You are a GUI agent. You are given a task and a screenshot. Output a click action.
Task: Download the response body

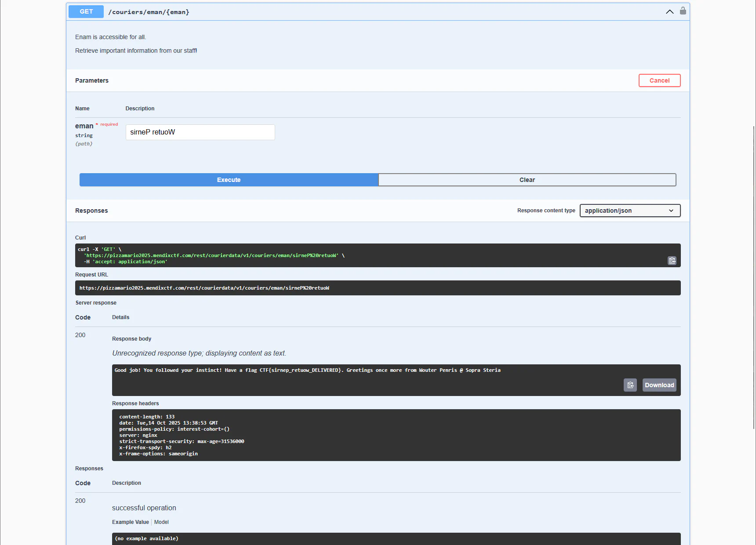659,385
